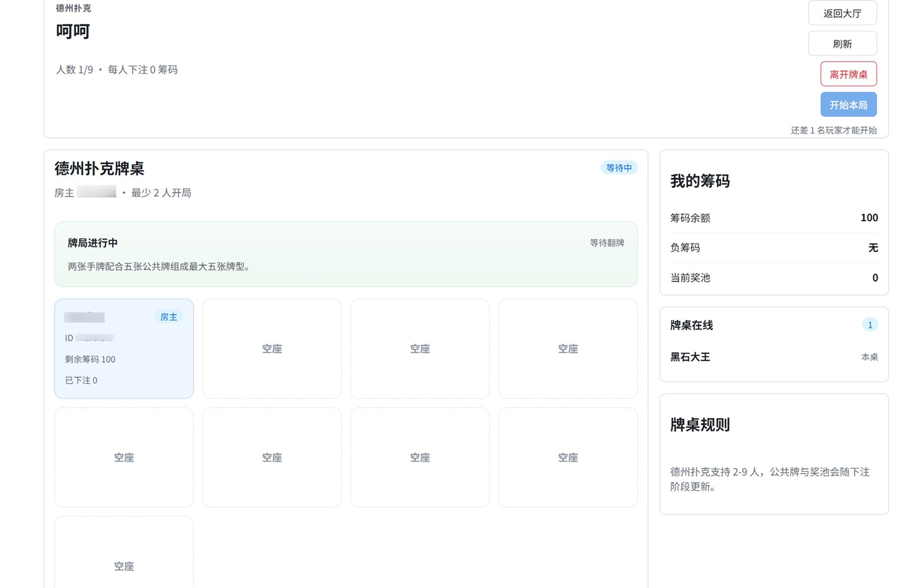Click 已下注 0 on host card

pyautogui.click(x=81, y=380)
